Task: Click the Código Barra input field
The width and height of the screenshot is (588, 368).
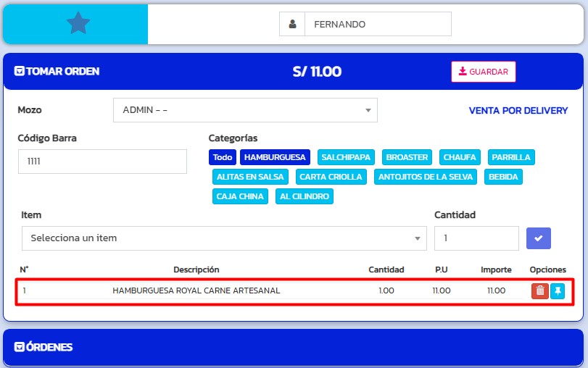Action: pyautogui.click(x=102, y=162)
